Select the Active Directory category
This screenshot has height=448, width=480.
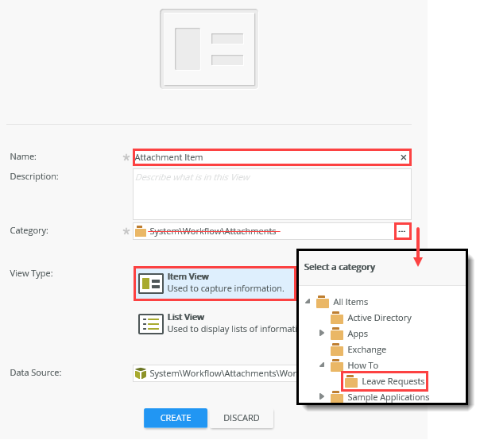pyautogui.click(x=379, y=318)
